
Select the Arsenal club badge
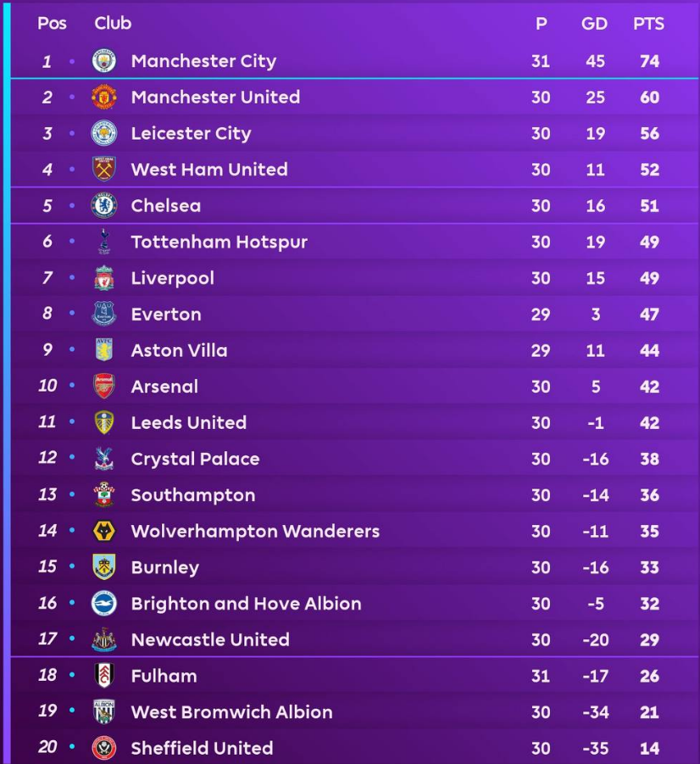click(103, 387)
